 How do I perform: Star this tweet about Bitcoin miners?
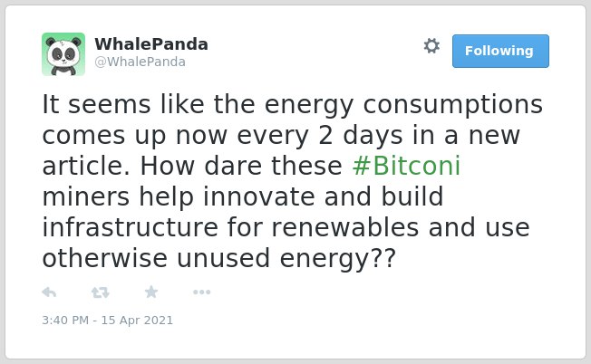(151, 292)
